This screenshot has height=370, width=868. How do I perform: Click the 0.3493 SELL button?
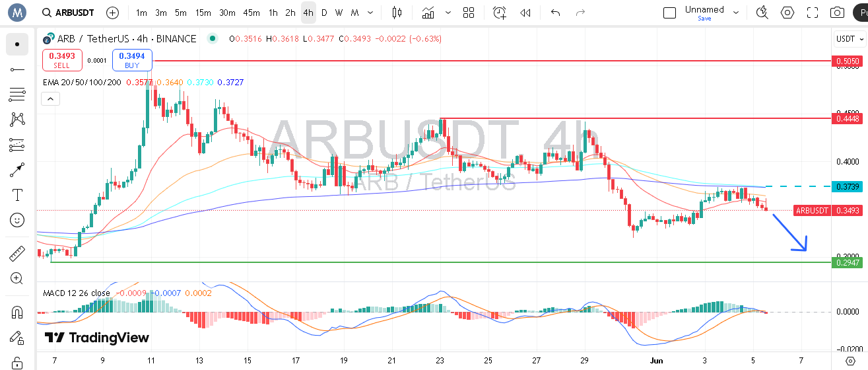tap(62, 60)
